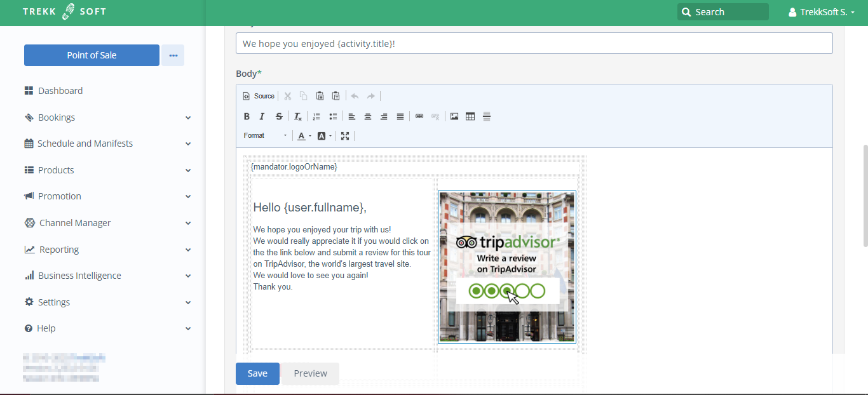Click the Save button
The height and width of the screenshot is (395, 868).
(257, 373)
